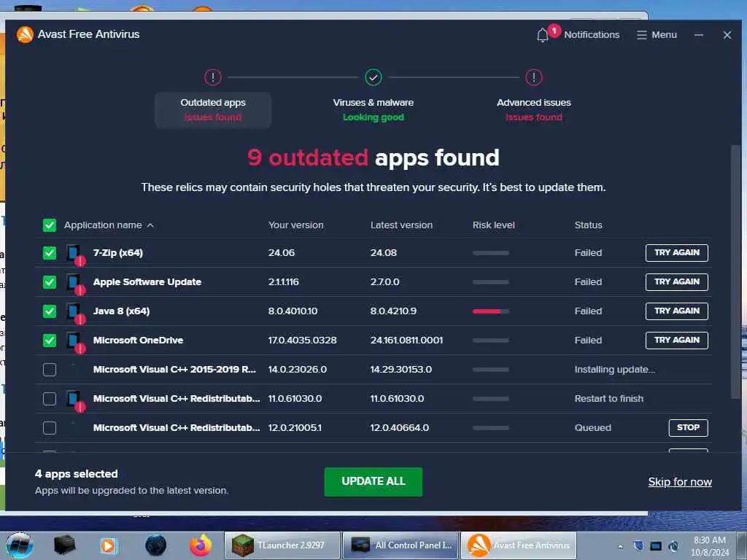
Task: Click the Java 8 red risk level bar
Action: pos(491,311)
